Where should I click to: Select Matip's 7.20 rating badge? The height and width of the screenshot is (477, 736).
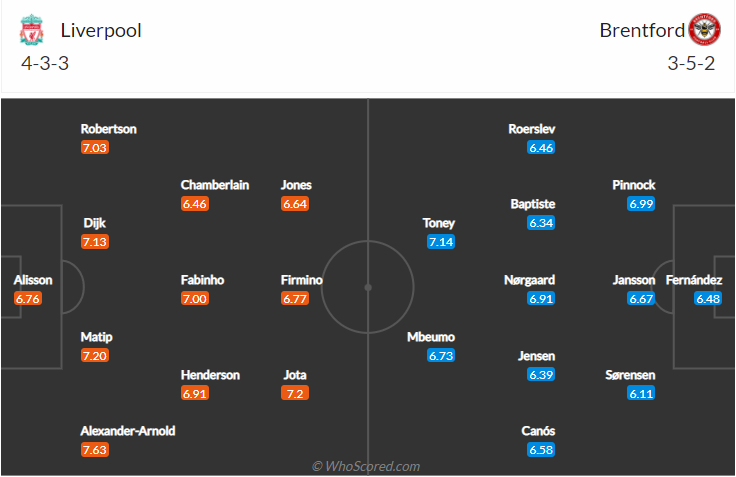click(x=95, y=355)
